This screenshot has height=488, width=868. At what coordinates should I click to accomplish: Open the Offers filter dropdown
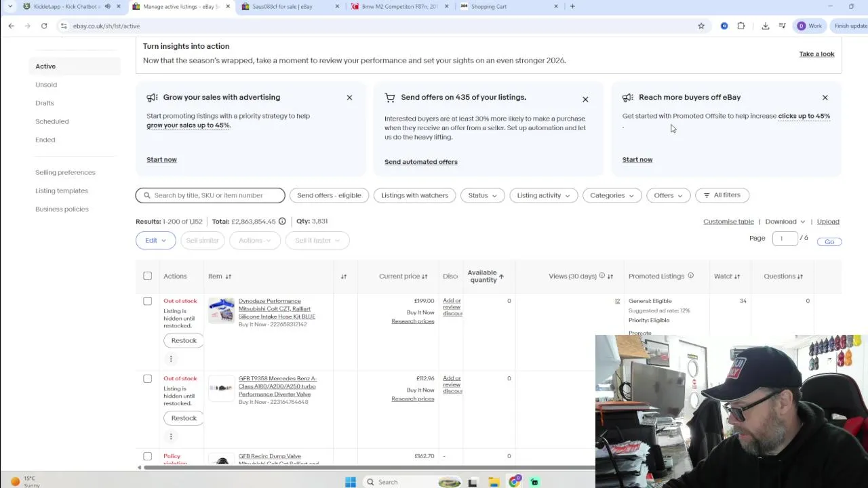(x=668, y=195)
